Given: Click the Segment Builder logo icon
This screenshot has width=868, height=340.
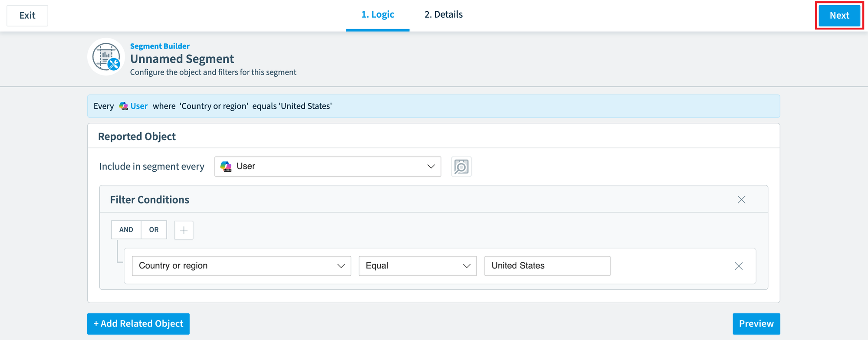Looking at the screenshot, I should pyautogui.click(x=106, y=57).
